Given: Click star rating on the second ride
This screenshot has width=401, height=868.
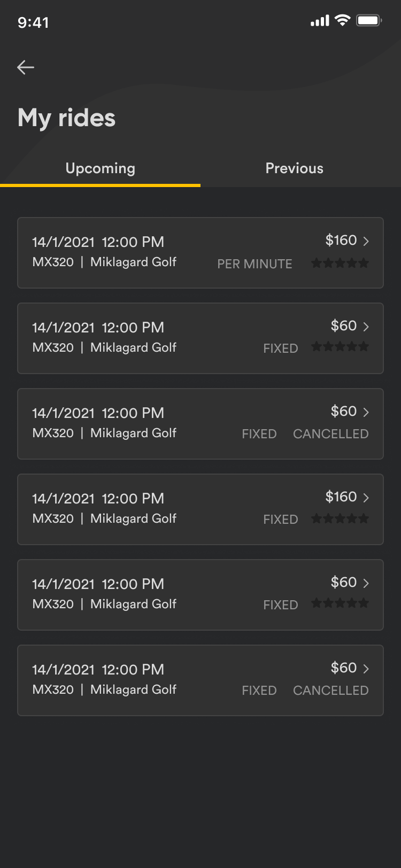Looking at the screenshot, I should (340, 347).
